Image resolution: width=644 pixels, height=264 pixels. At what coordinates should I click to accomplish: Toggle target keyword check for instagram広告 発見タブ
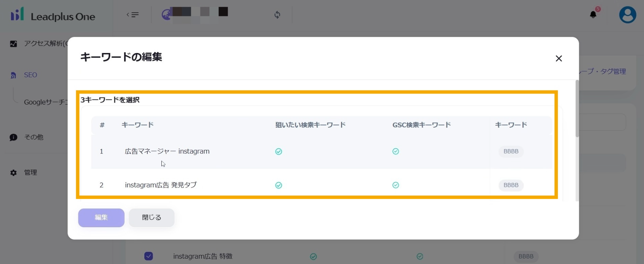[278, 185]
